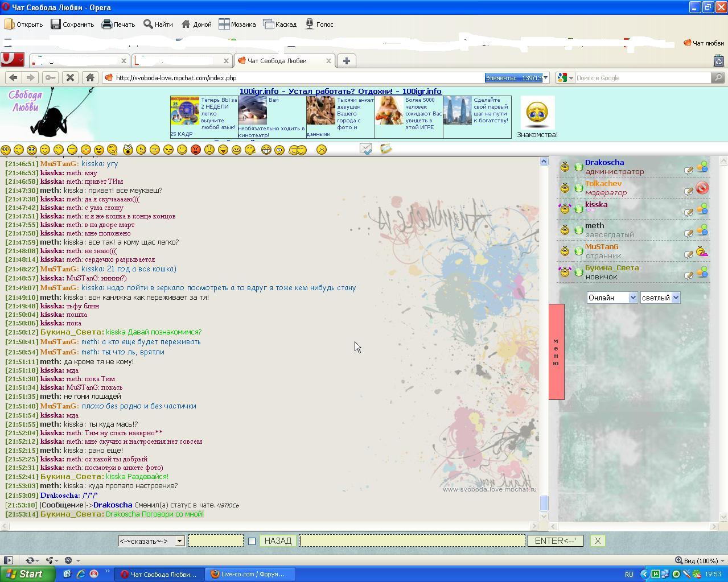Toggle the checkbox next to НАЗАД
The image size is (728, 582).
coord(252,542)
